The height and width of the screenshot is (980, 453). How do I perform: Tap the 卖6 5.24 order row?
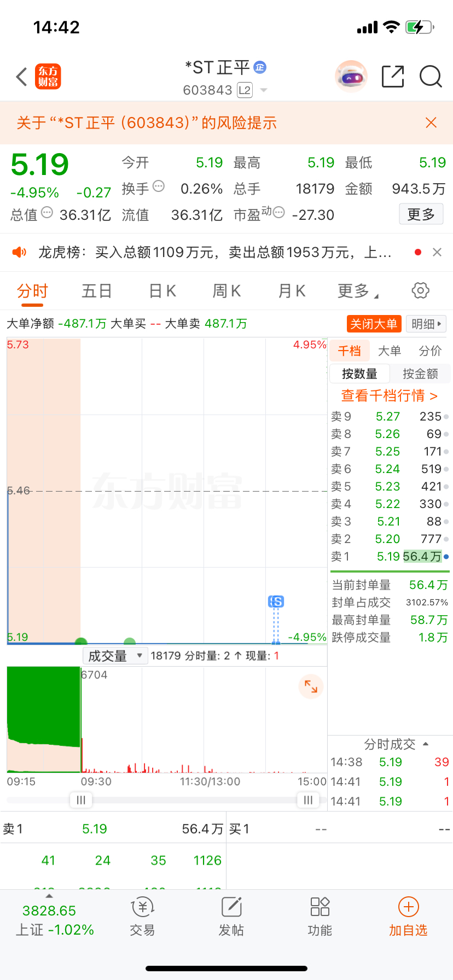pos(390,469)
